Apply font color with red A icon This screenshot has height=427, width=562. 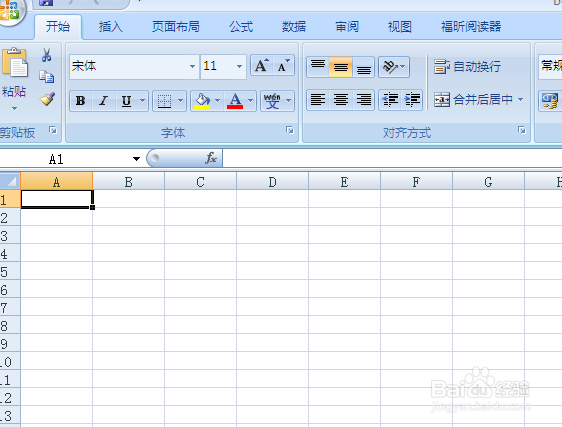tap(235, 101)
